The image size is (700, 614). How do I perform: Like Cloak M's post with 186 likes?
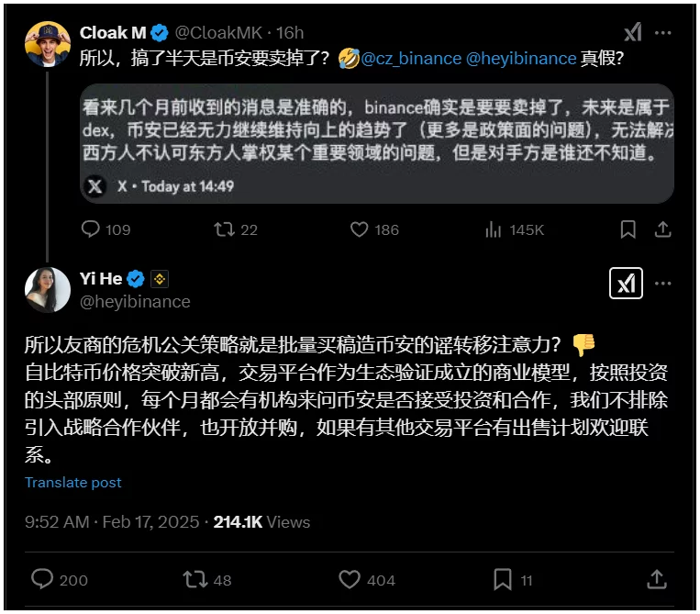point(374,229)
